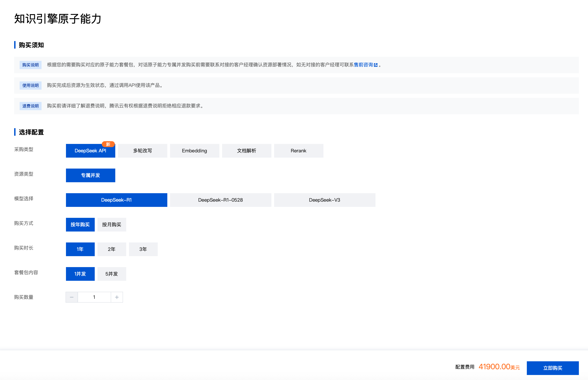588x380 pixels.
Task: Click the orange 新 badge on DeepSeek API
Action: 108,144
